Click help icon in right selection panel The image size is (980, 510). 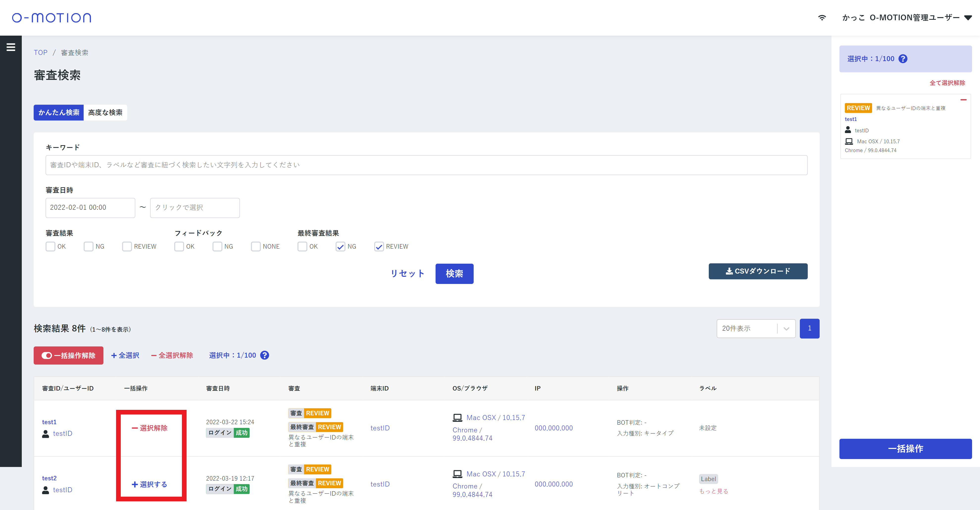pyautogui.click(x=903, y=59)
